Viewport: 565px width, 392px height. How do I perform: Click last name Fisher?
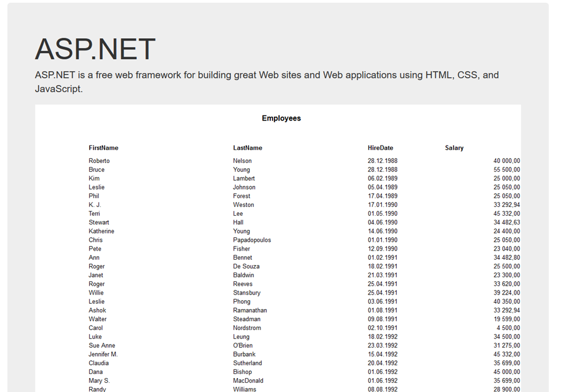pyautogui.click(x=241, y=249)
